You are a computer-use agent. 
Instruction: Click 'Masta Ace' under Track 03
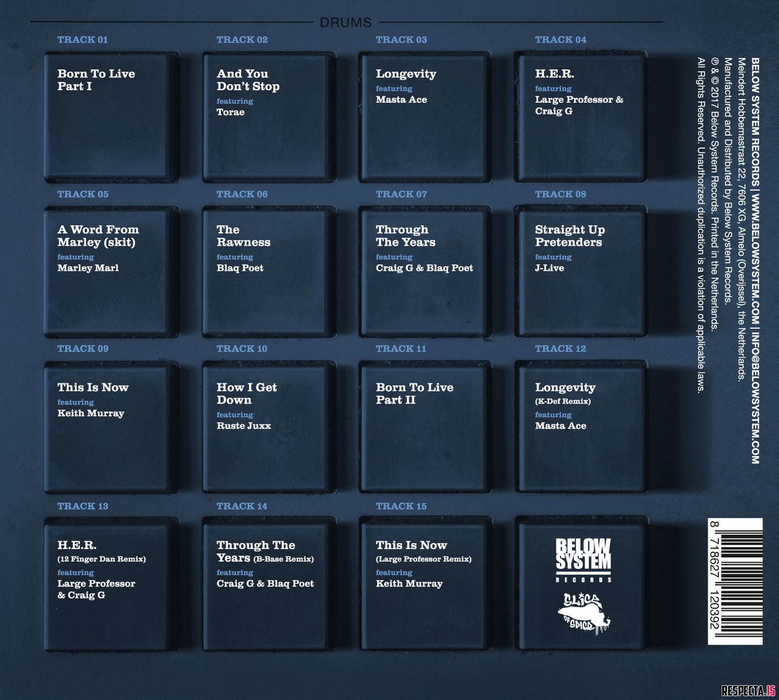click(x=401, y=100)
